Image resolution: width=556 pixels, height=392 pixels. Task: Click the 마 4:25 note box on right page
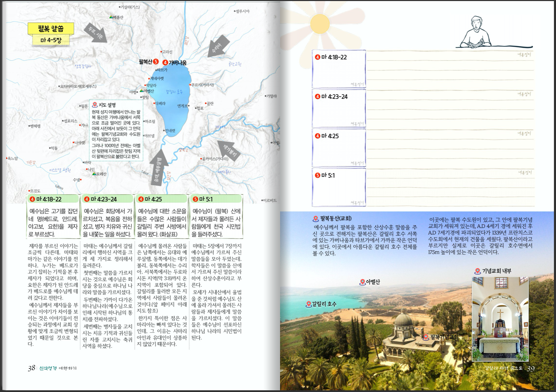coord(339,148)
